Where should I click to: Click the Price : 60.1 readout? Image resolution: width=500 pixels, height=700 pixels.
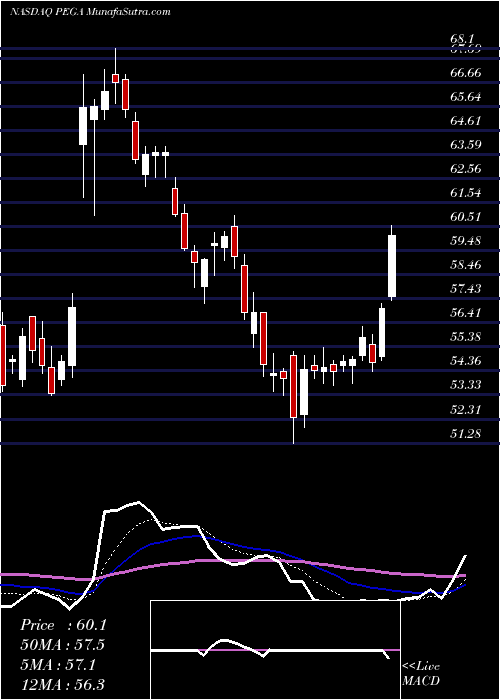tap(63, 625)
